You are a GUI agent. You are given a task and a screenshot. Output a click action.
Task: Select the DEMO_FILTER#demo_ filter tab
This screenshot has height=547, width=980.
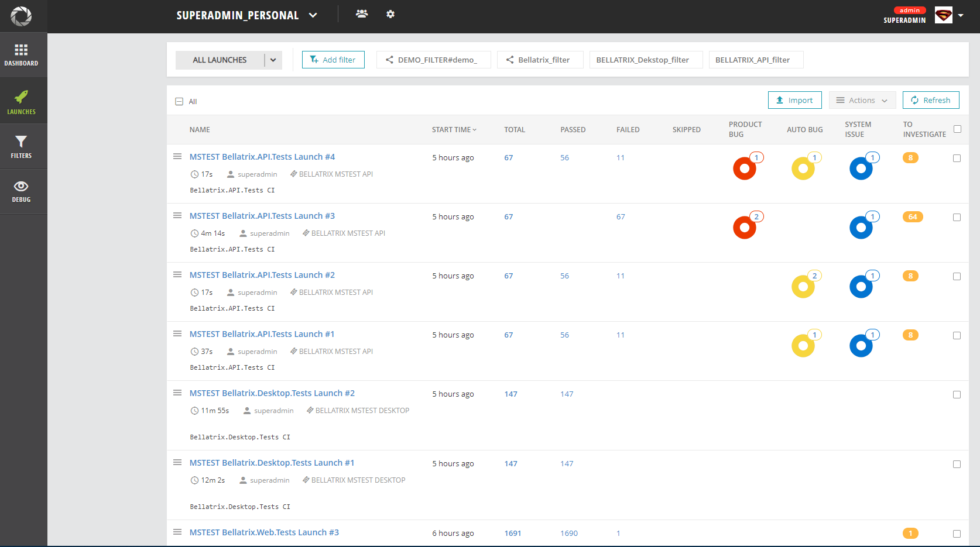click(434, 60)
